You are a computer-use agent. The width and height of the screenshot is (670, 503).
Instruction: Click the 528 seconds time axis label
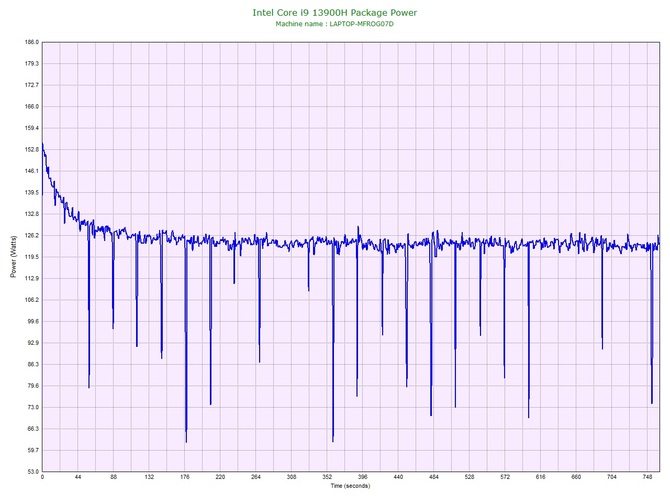pos(469,477)
